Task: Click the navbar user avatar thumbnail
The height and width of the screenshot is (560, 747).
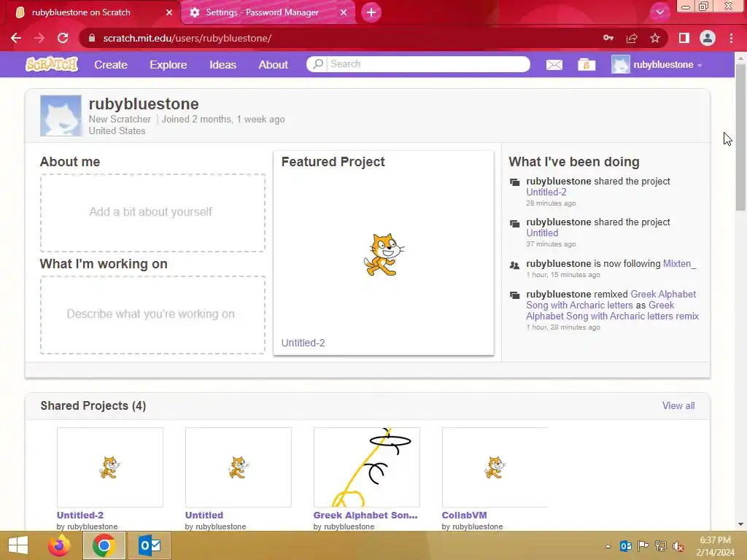Action: (x=620, y=64)
